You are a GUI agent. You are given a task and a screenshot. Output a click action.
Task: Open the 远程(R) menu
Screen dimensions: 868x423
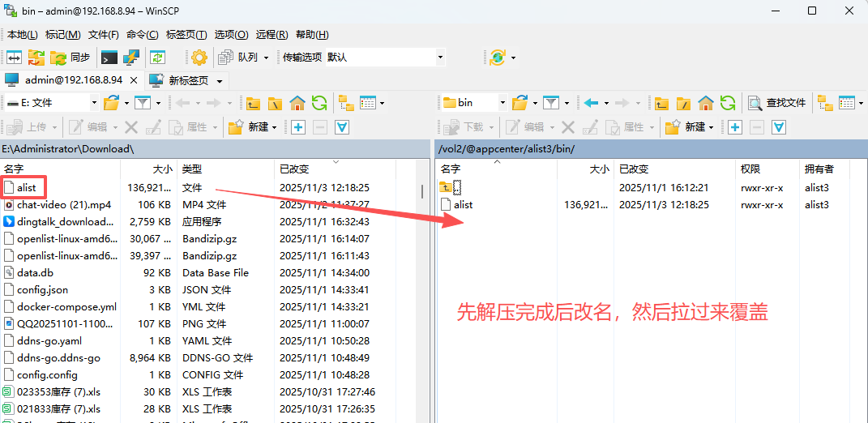[272, 34]
